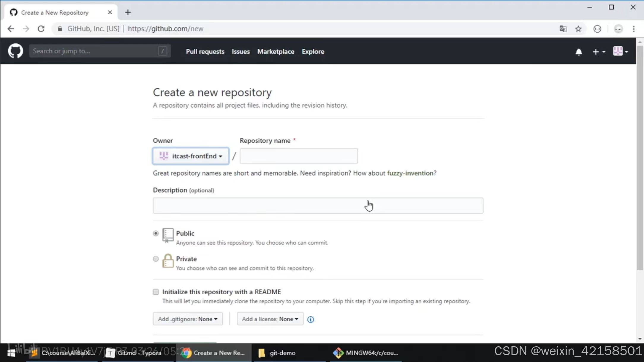Click the Public label text
This screenshot has height=362, width=644.
click(185, 234)
